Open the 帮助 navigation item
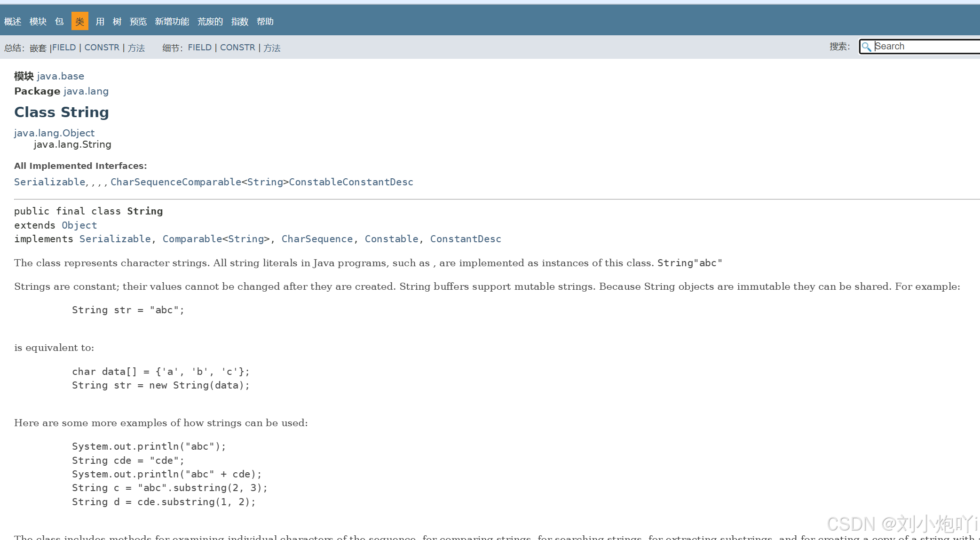 (x=266, y=21)
